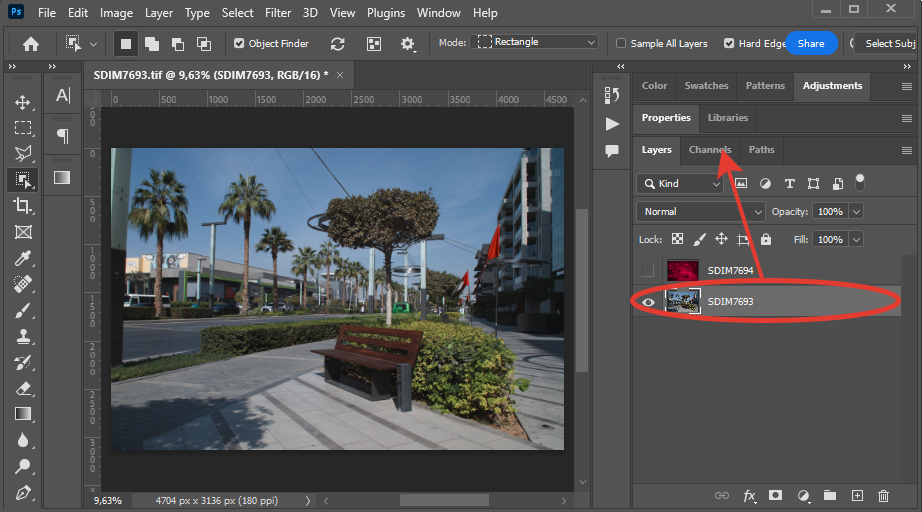Add a layer mask

tap(775, 496)
